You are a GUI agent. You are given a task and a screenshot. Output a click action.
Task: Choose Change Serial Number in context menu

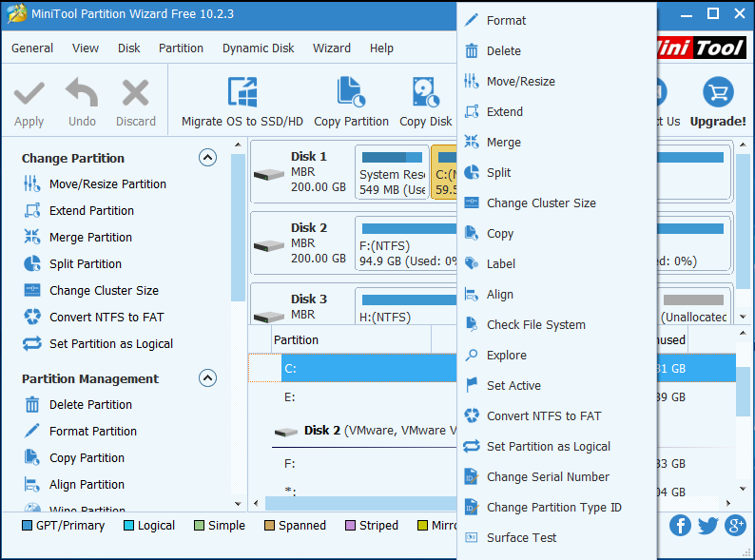click(x=556, y=476)
